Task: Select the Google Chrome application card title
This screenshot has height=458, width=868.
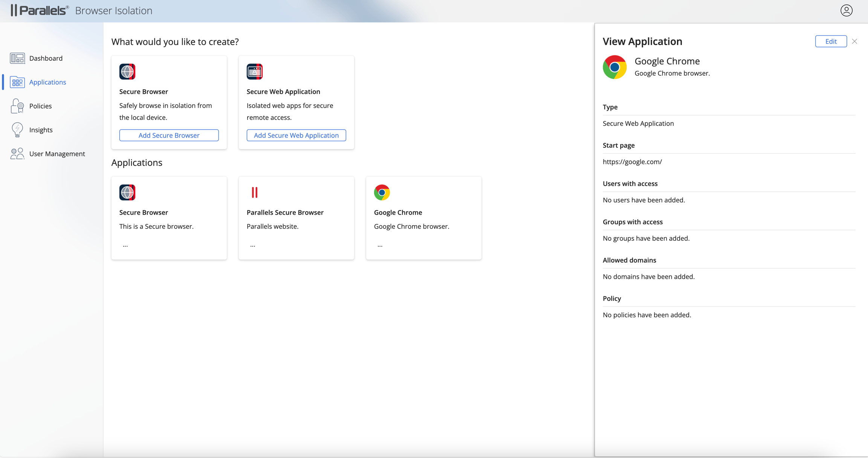Action: coord(398,212)
